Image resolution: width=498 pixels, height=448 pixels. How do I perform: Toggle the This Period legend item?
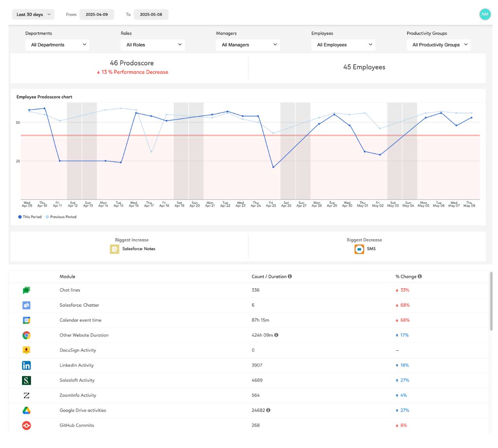pos(30,217)
